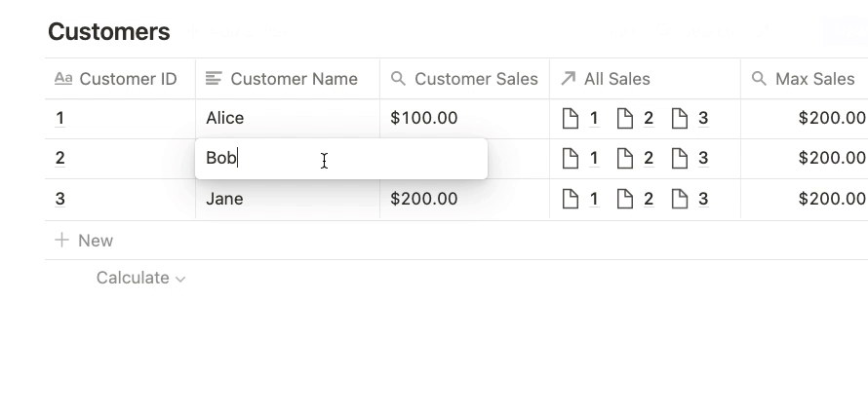Open the Customer Sales column header menu
The image size is (868, 415).
pos(476,79)
